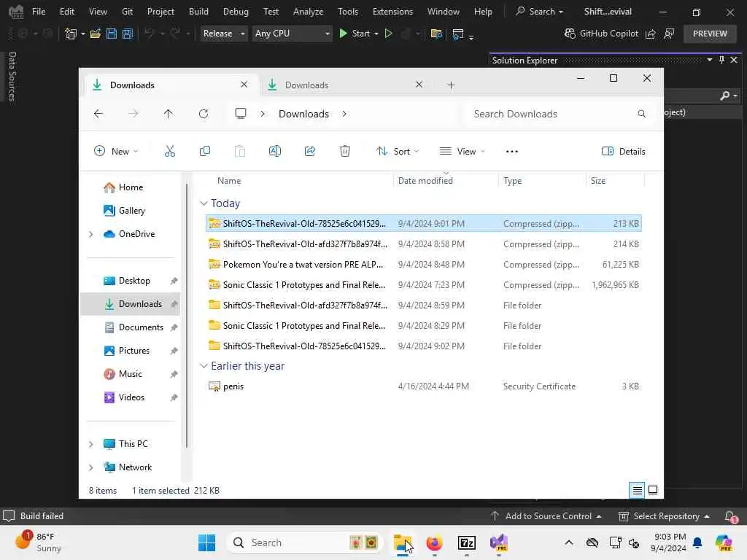
Task: Click Save All icon in Visual Studio toolbar
Action: 127,34
